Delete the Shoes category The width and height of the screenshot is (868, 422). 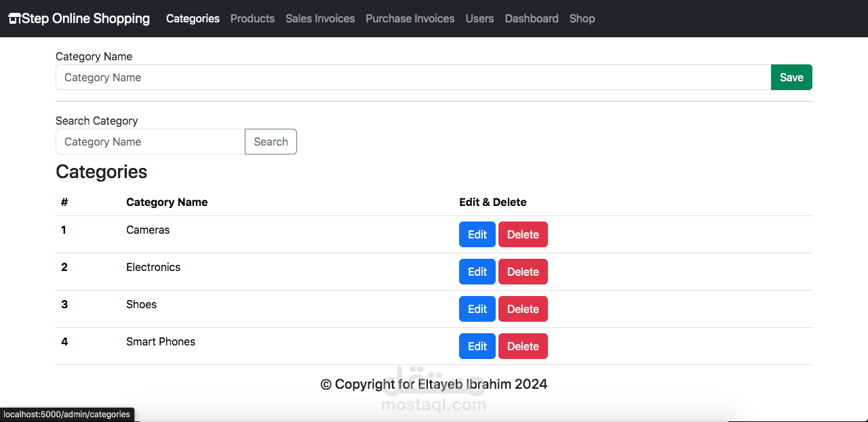tap(523, 309)
